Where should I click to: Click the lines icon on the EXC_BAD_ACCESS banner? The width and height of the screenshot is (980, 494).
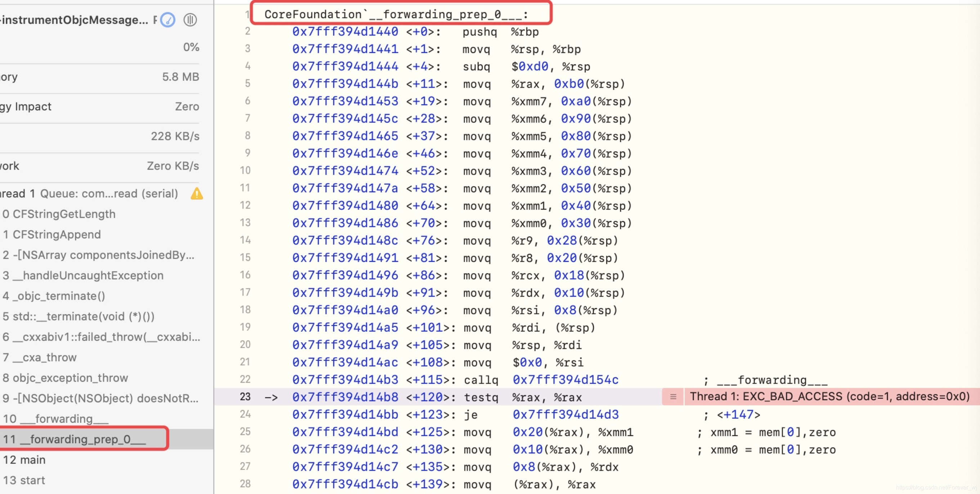(x=673, y=396)
